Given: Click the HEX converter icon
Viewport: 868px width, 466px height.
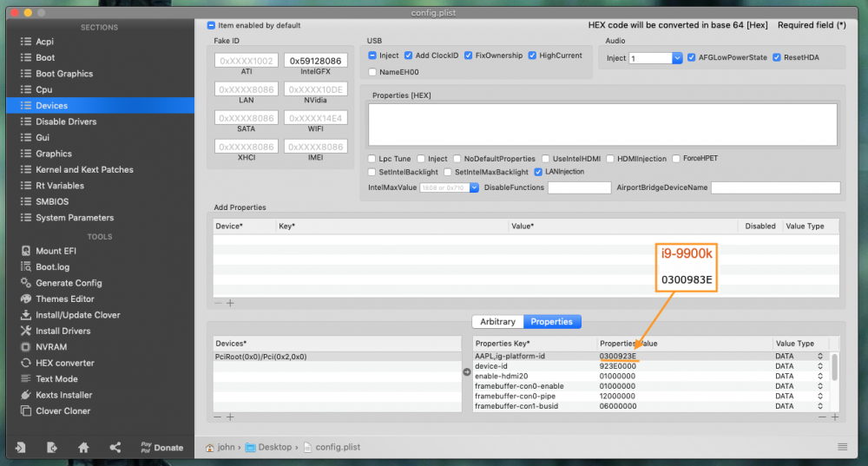Looking at the screenshot, I should click(25, 363).
